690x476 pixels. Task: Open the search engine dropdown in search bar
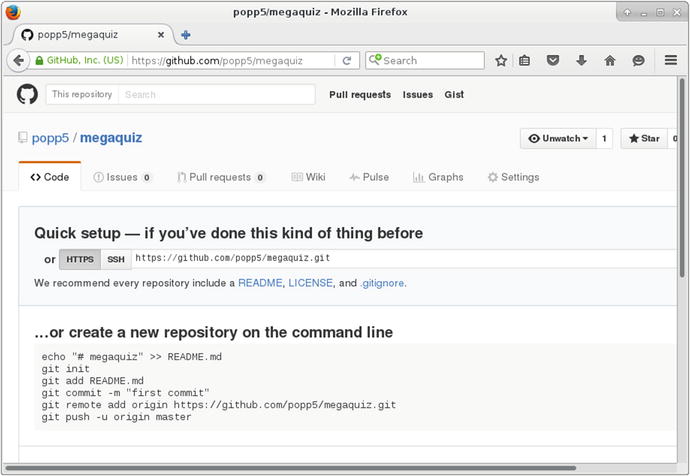(376, 60)
